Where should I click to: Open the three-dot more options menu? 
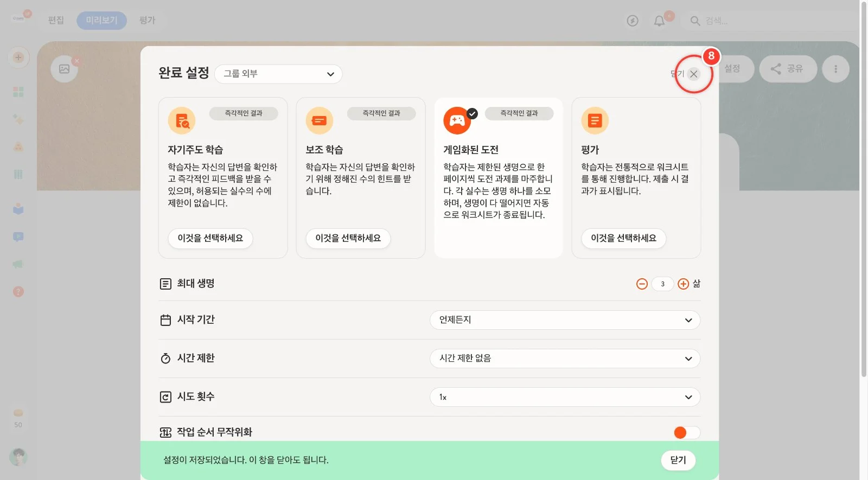835,69
